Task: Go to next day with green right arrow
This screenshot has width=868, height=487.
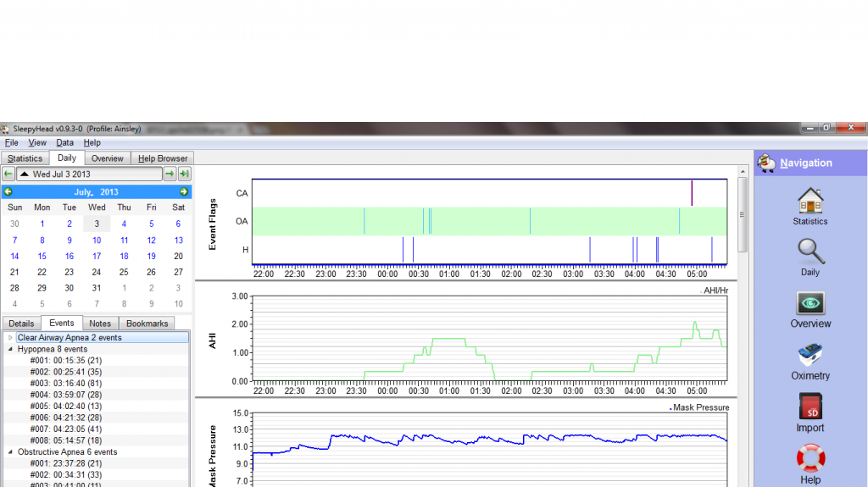Action: click(x=170, y=174)
